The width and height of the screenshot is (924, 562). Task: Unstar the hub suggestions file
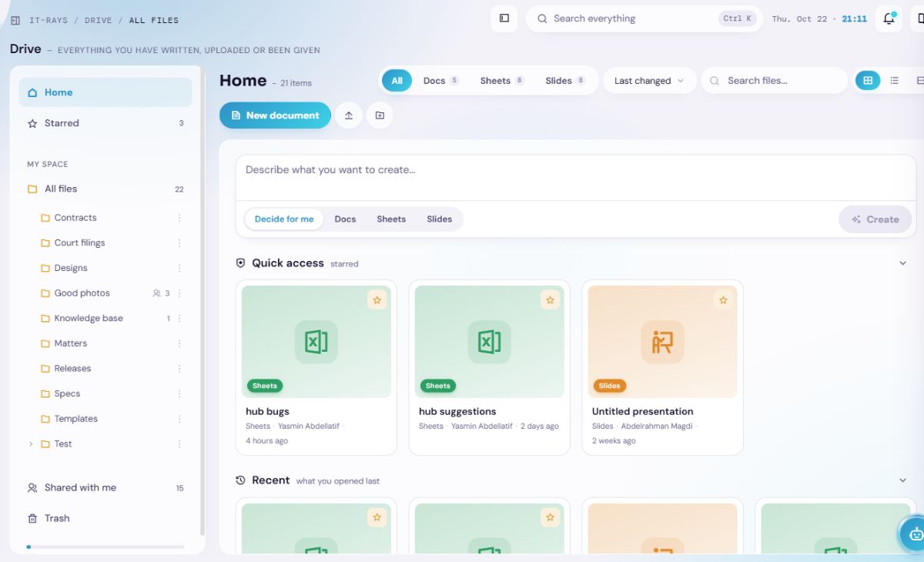click(x=550, y=300)
